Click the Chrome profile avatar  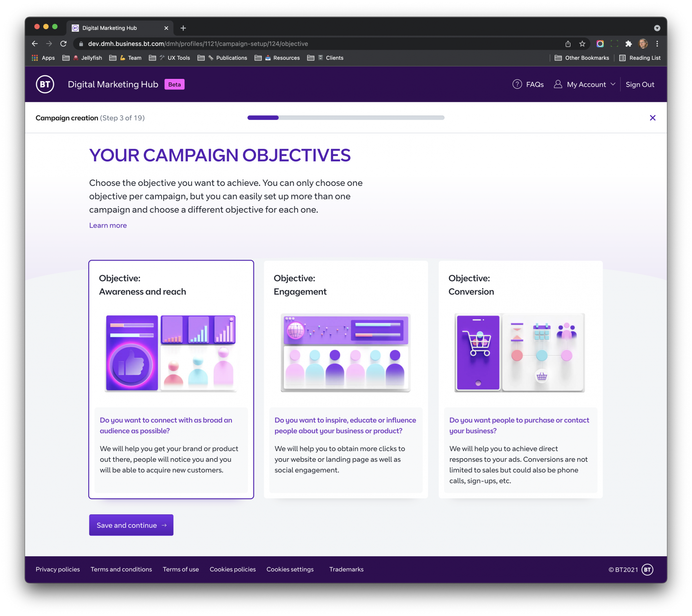(643, 44)
